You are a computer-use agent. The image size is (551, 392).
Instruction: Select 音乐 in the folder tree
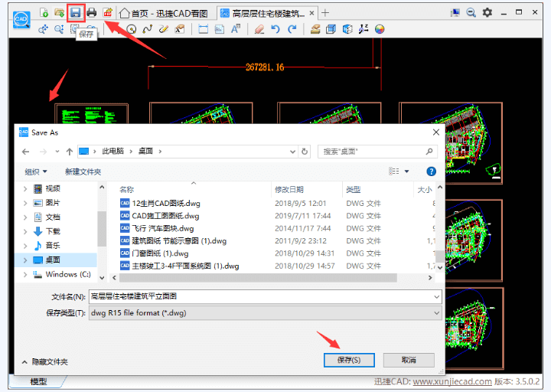pyautogui.click(x=53, y=246)
